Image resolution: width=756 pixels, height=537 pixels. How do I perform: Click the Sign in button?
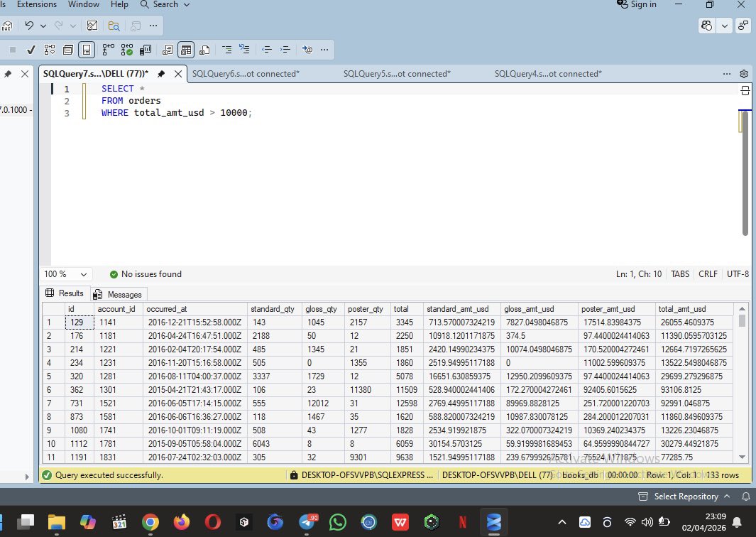pos(637,4)
